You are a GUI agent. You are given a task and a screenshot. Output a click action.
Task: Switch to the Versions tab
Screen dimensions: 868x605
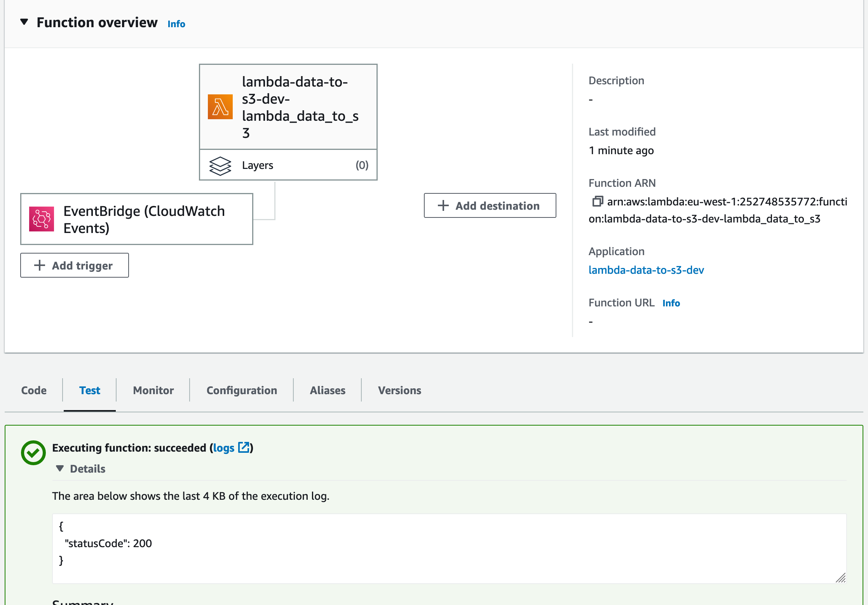click(399, 390)
